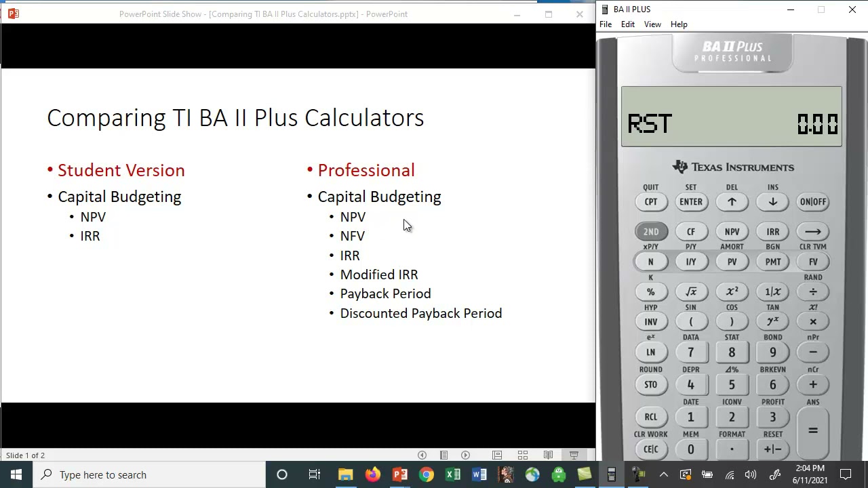This screenshot has width=868, height=488.
Task: Open the calculator Edit menu
Action: coord(628,24)
